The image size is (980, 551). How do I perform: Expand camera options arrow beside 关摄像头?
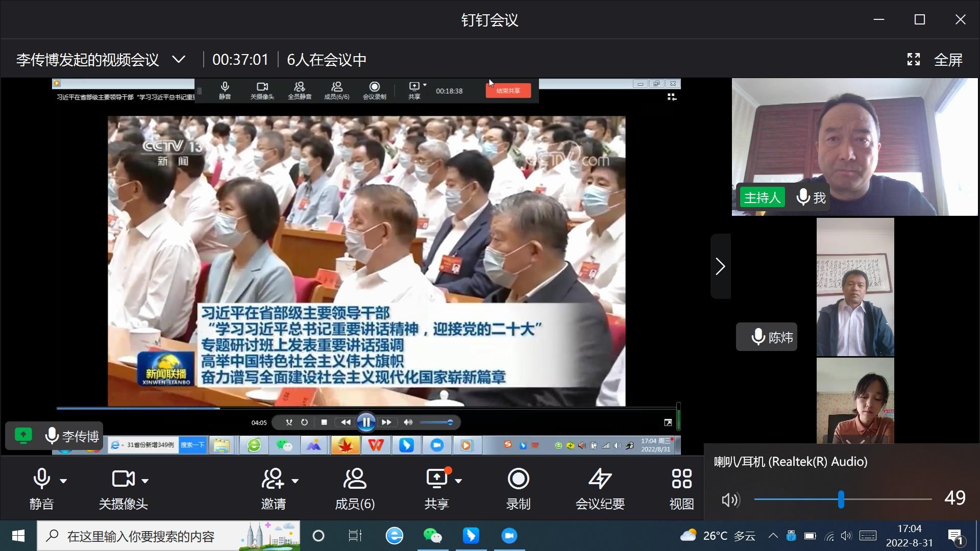point(145,481)
